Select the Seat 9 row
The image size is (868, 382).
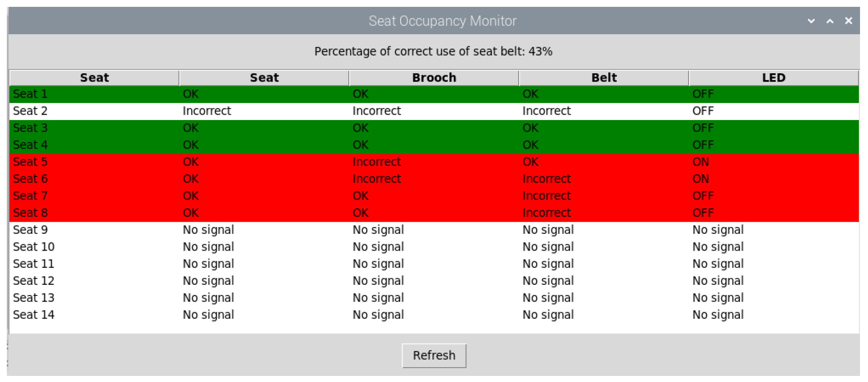pyautogui.click(x=30, y=230)
